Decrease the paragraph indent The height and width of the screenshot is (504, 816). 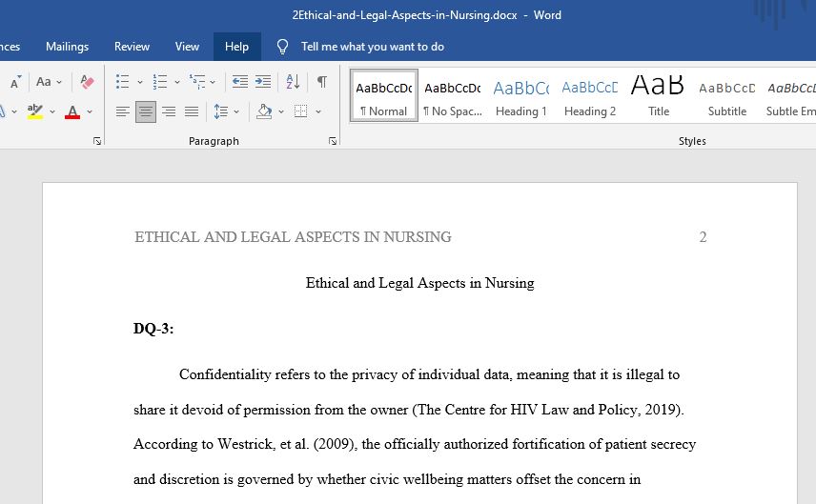point(240,82)
